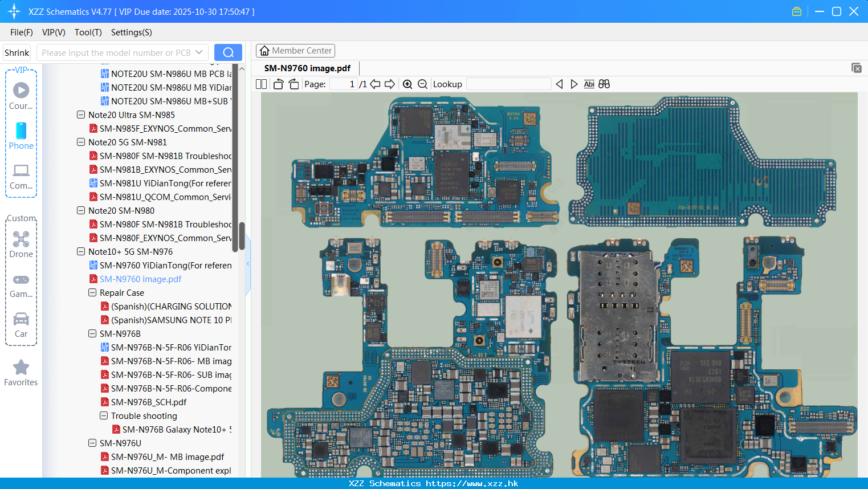Open the Courses VIP category

coord(21,95)
